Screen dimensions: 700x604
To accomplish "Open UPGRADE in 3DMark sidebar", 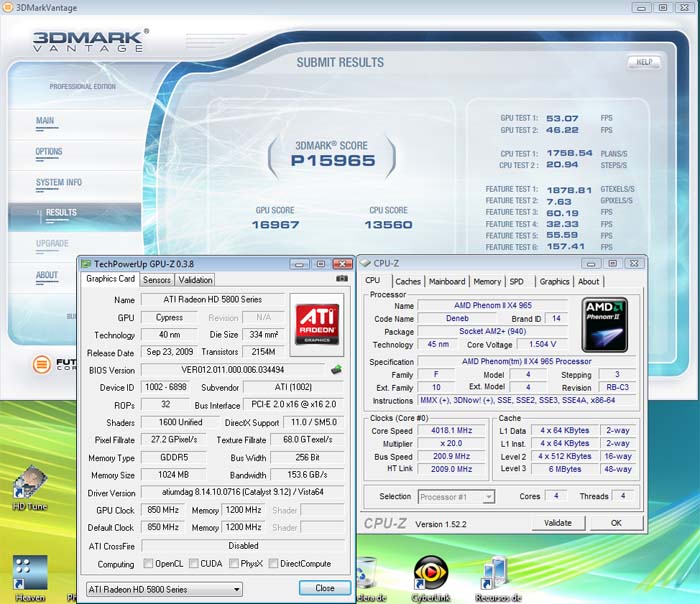I will [52, 244].
